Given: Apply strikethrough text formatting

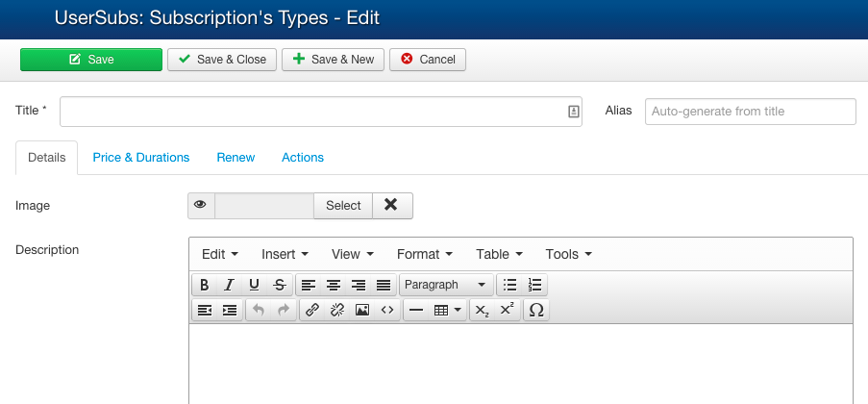Looking at the screenshot, I should [x=280, y=285].
